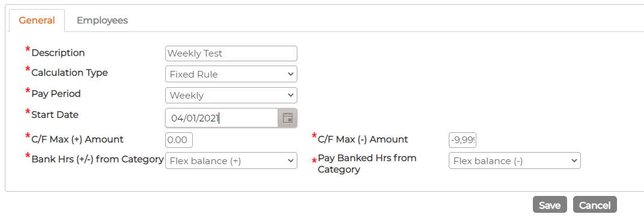Click the Pay Period label
This screenshot has width=644, height=223.
56,94
